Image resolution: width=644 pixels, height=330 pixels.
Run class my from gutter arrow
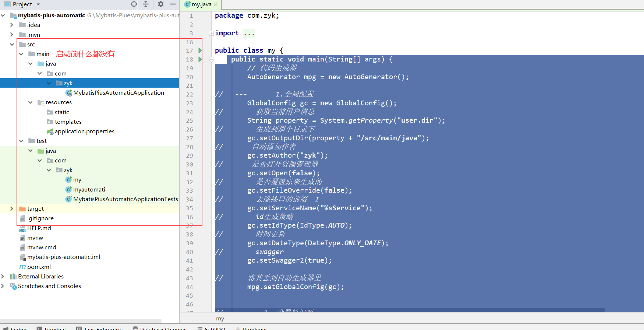coord(200,50)
